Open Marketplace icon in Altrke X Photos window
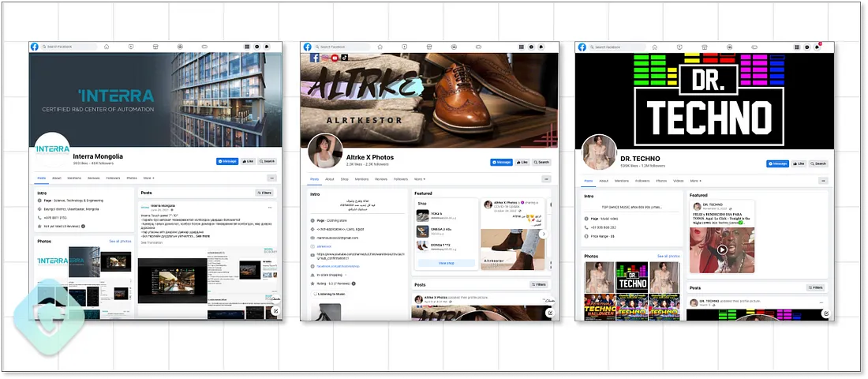Screen dimensions: 868x379 pyautogui.click(x=429, y=47)
